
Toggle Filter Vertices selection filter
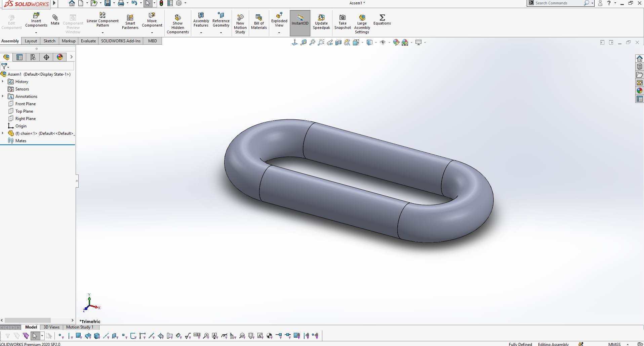[61, 336]
